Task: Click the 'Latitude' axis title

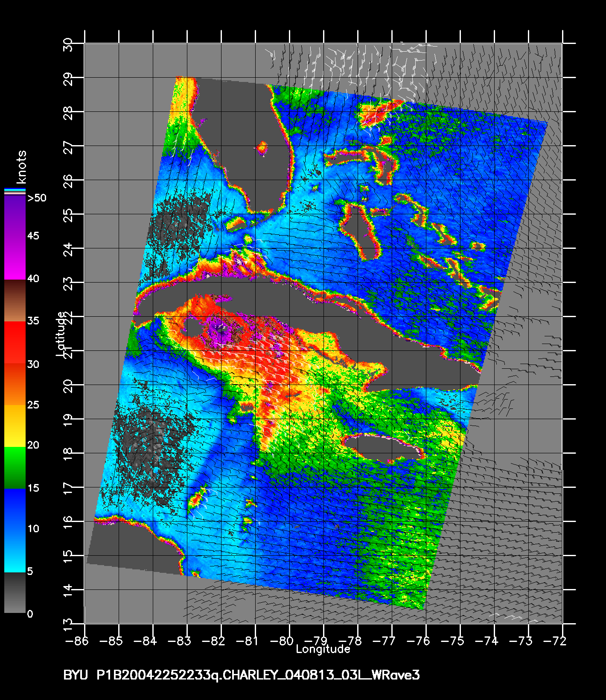Action: click(x=61, y=335)
